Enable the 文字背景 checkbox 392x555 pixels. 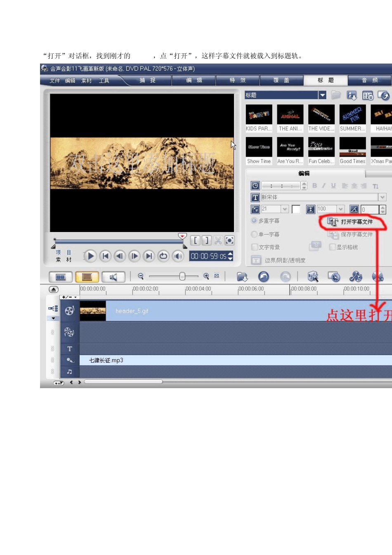[255, 247]
